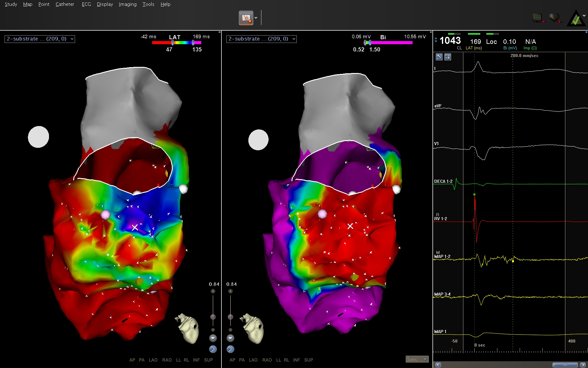Click left map zoom slider handle
This screenshot has height=368, width=588.
coord(213,317)
